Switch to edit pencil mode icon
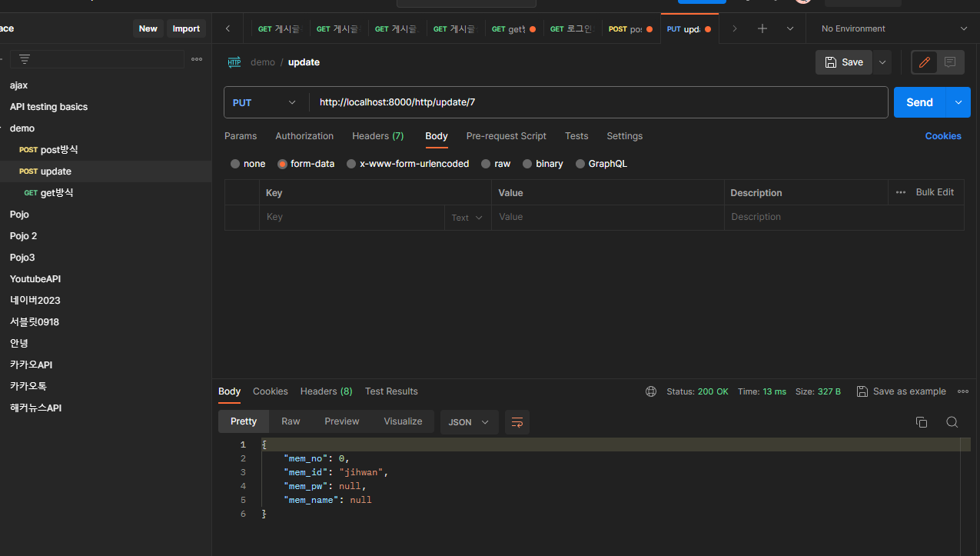The image size is (980, 556). pyautogui.click(x=925, y=62)
